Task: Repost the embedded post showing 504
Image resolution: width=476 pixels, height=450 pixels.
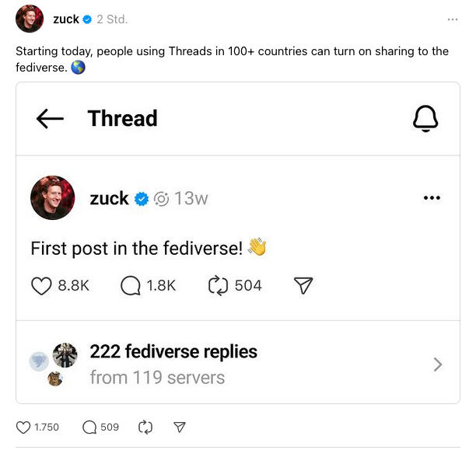Action: (x=217, y=286)
